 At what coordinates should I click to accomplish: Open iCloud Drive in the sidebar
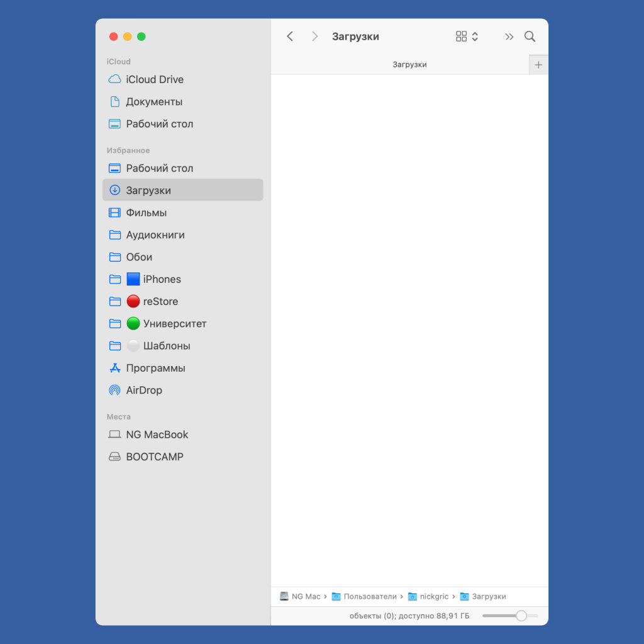[x=182, y=79]
